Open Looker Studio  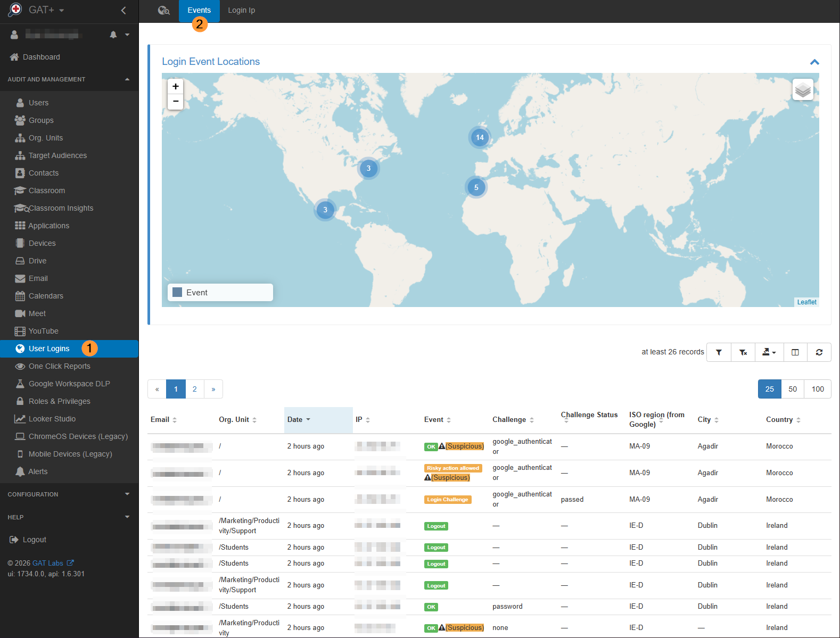(x=52, y=419)
